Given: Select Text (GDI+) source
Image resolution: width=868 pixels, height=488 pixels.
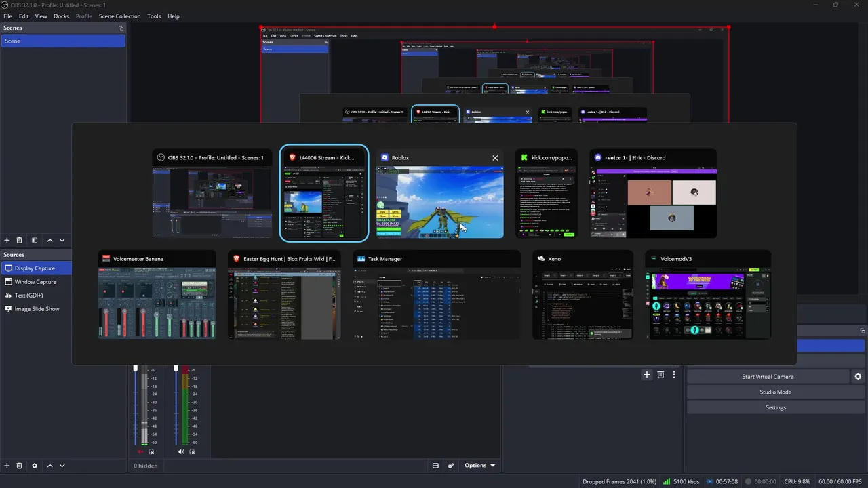Looking at the screenshot, I should (x=37, y=296).
